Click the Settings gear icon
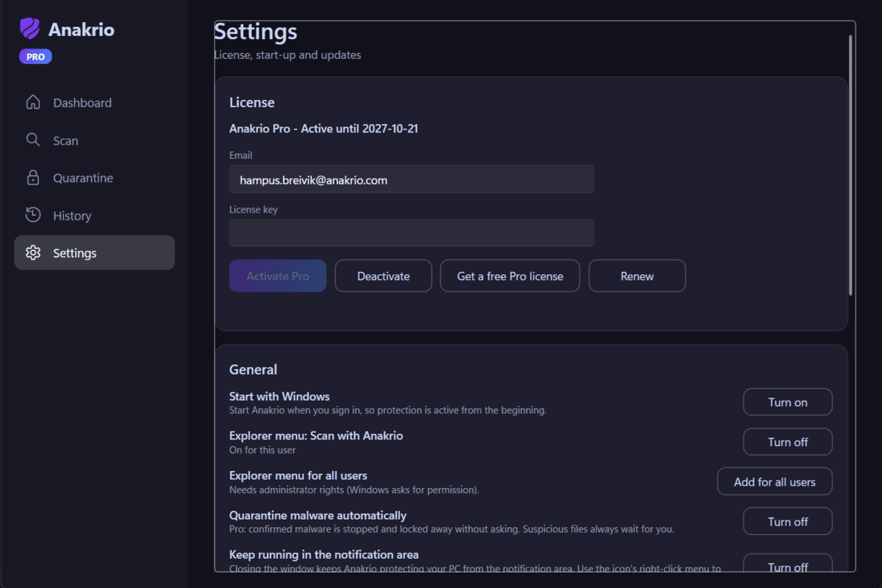This screenshot has height=588, width=882. tap(33, 253)
